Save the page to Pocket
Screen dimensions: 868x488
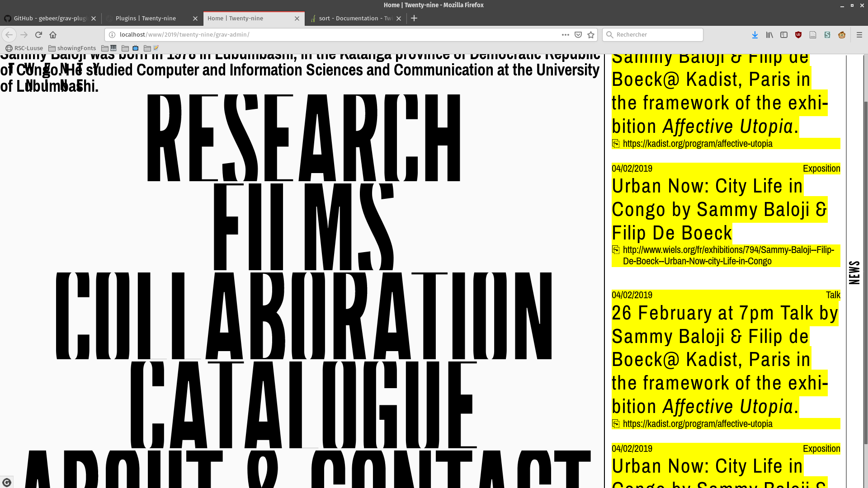(x=578, y=35)
